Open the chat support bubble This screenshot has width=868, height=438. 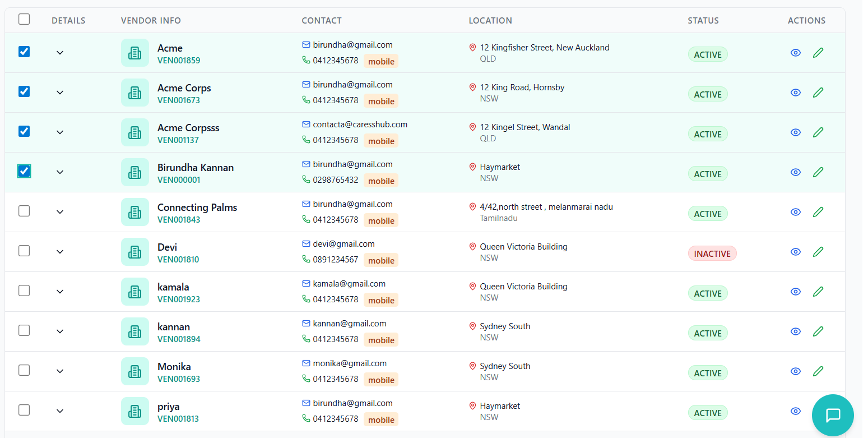pyautogui.click(x=833, y=415)
